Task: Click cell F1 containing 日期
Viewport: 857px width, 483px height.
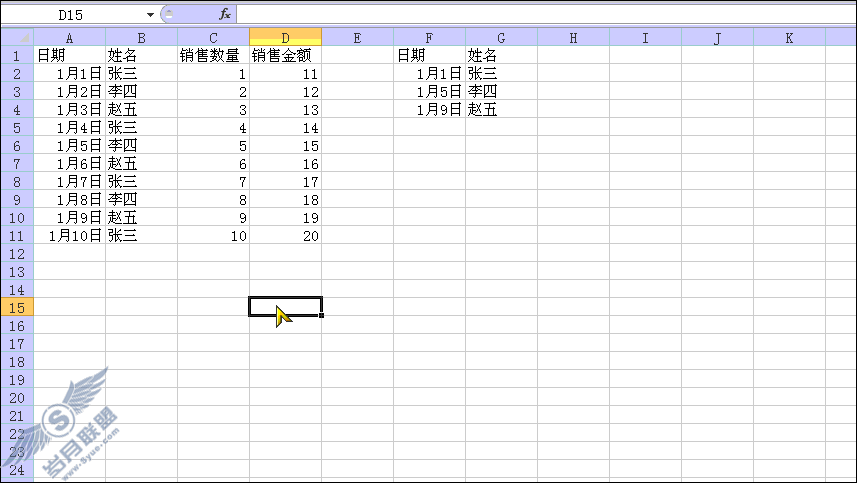Action: (430, 55)
